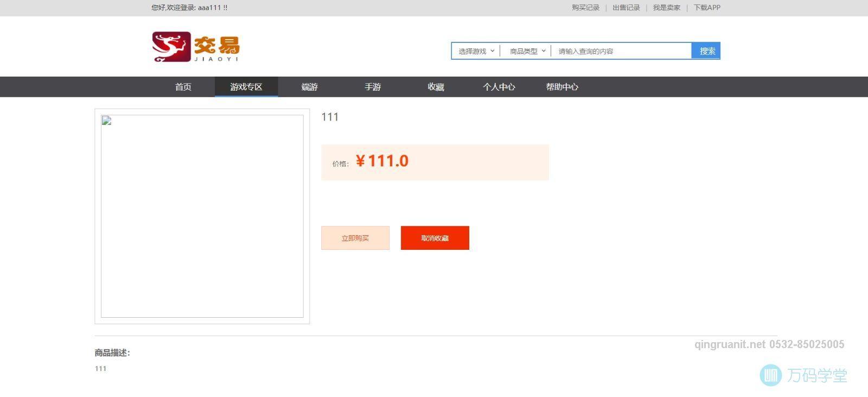Open the 商品类型 dropdown
The width and height of the screenshot is (868, 397).
pos(527,51)
